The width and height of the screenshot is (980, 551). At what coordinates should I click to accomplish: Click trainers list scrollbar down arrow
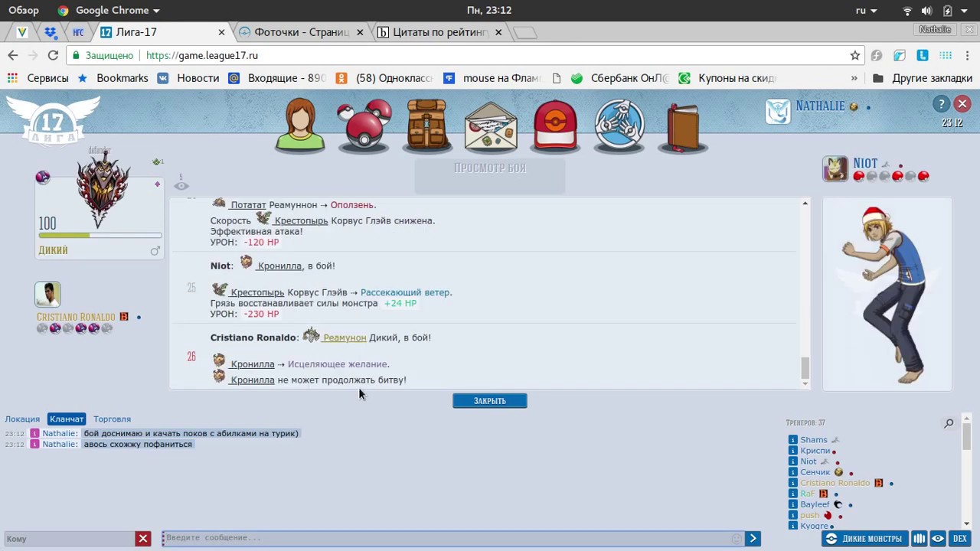click(x=967, y=524)
